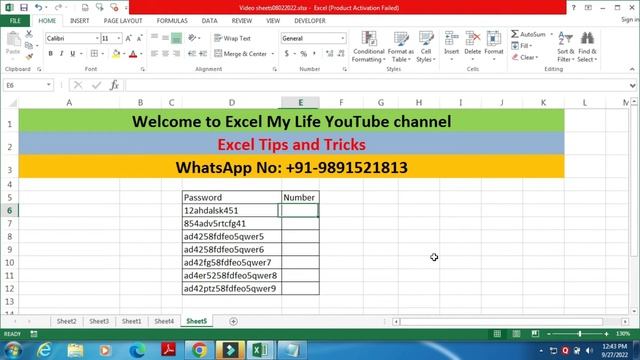Open Sort & Filter
Viewport: 640px width, 360px height.
click(x=565, y=47)
